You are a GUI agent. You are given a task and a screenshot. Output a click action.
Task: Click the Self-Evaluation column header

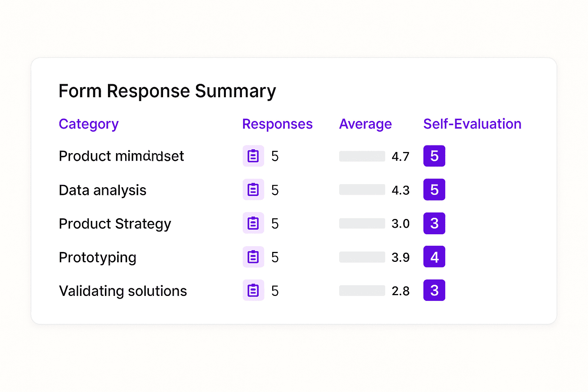pyautogui.click(x=472, y=124)
